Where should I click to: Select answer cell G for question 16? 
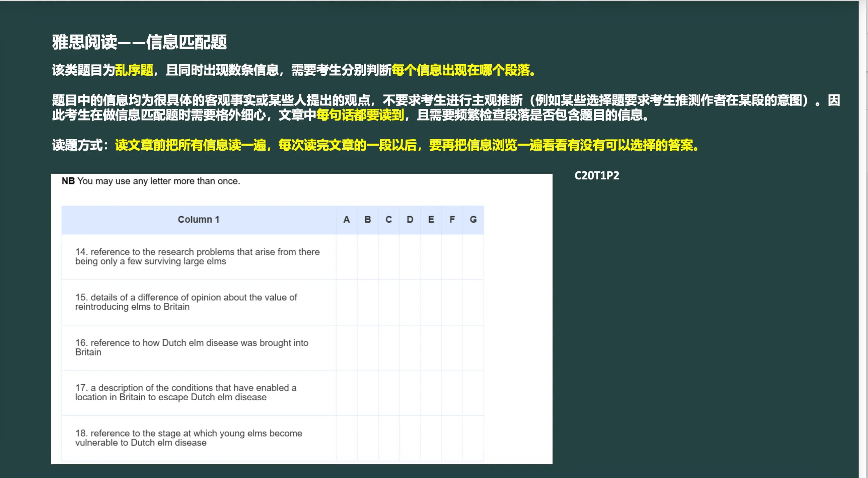[x=473, y=348]
